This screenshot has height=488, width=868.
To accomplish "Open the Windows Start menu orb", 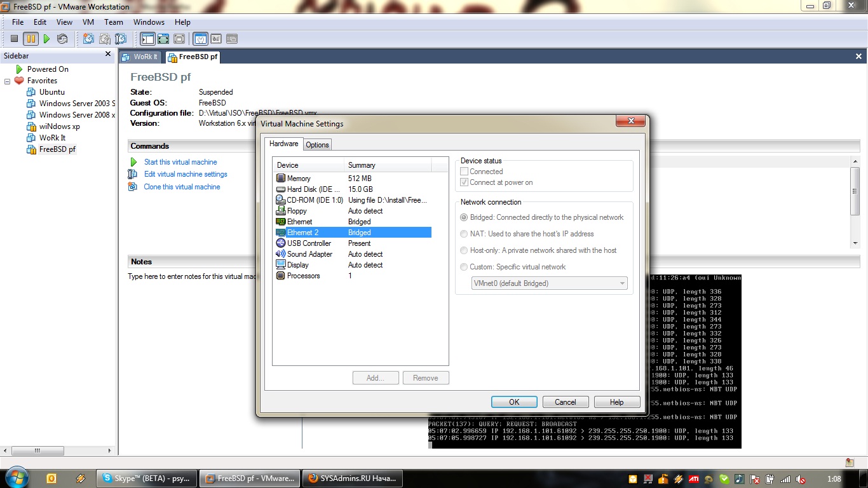I will tap(16, 478).
